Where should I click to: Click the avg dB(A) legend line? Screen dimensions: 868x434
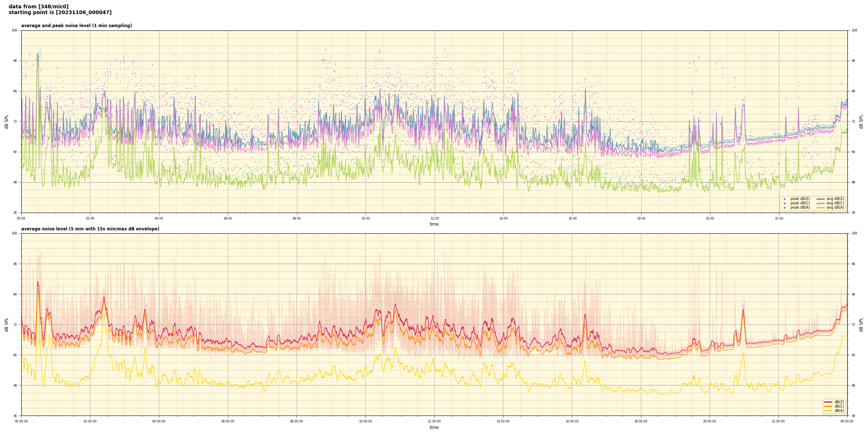820,208
